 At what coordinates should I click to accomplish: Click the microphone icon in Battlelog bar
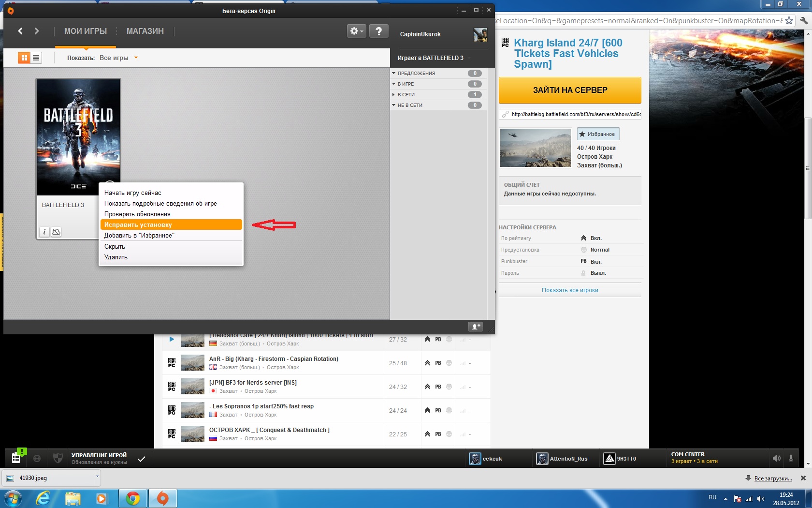(791, 458)
